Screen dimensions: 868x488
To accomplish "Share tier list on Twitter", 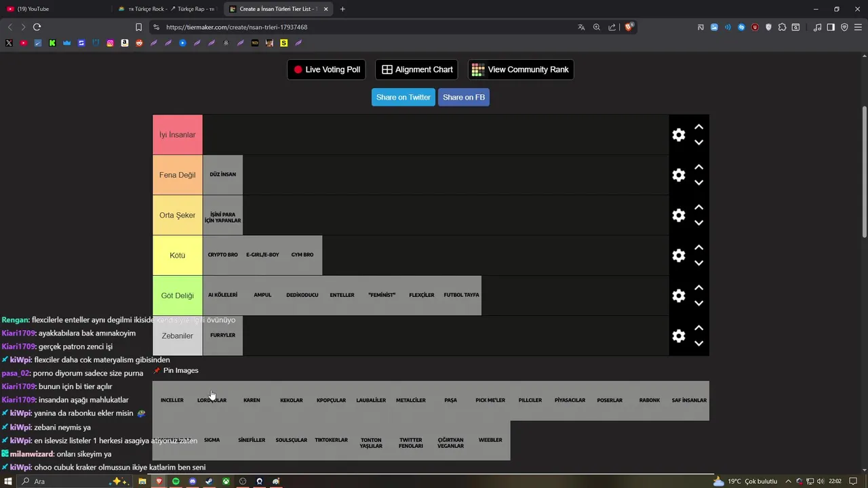I will coord(403,97).
